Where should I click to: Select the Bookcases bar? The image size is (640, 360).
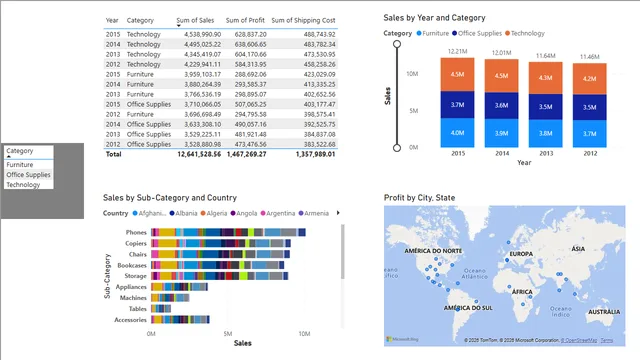(218, 265)
